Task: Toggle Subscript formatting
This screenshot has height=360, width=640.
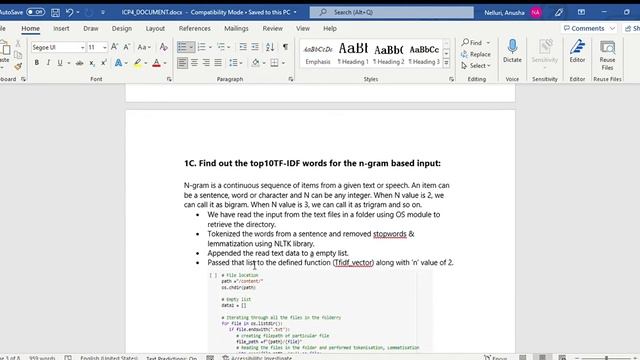Action: point(92,63)
